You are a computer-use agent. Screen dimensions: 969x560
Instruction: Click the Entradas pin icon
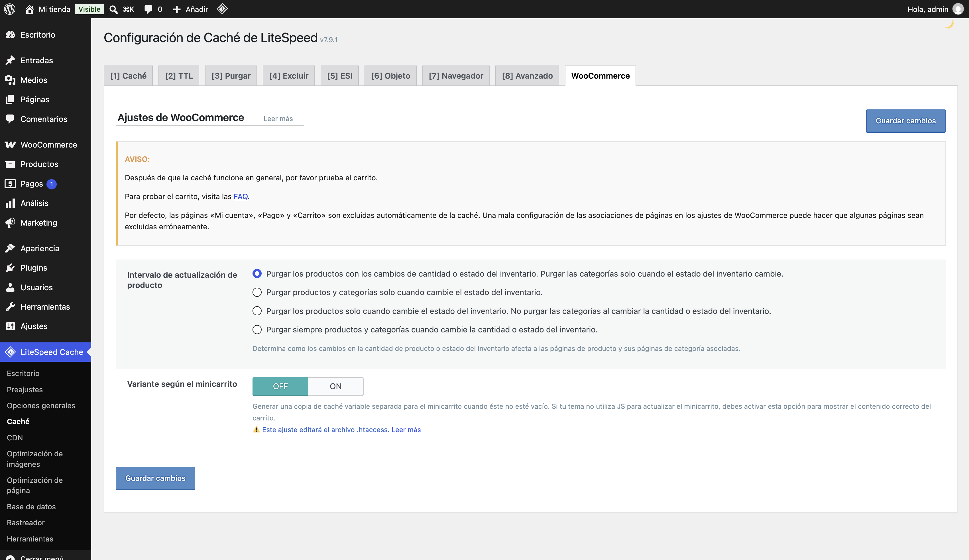click(x=10, y=60)
